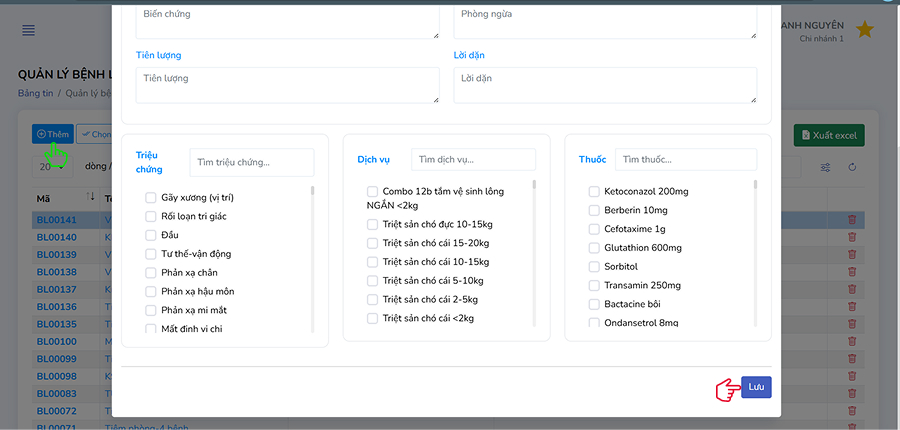Click the filter settings sliders icon
Image resolution: width=900 pixels, height=430 pixels.
point(825,167)
